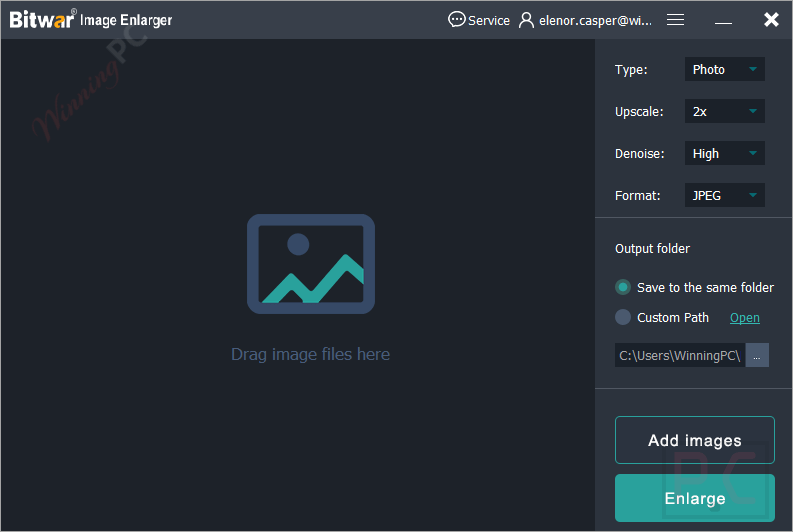Click the 'Format:' label
The width and height of the screenshot is (793, 532).
point(637,196)
